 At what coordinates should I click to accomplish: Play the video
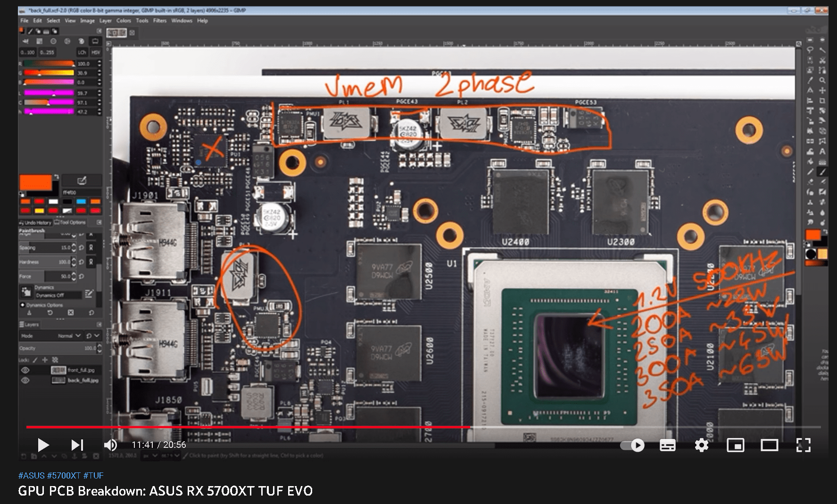click(43, 445)
